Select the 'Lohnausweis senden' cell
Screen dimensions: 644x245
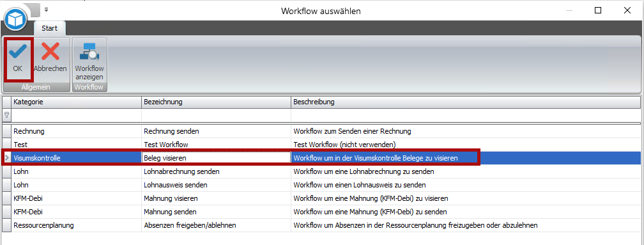coord(217,185)
